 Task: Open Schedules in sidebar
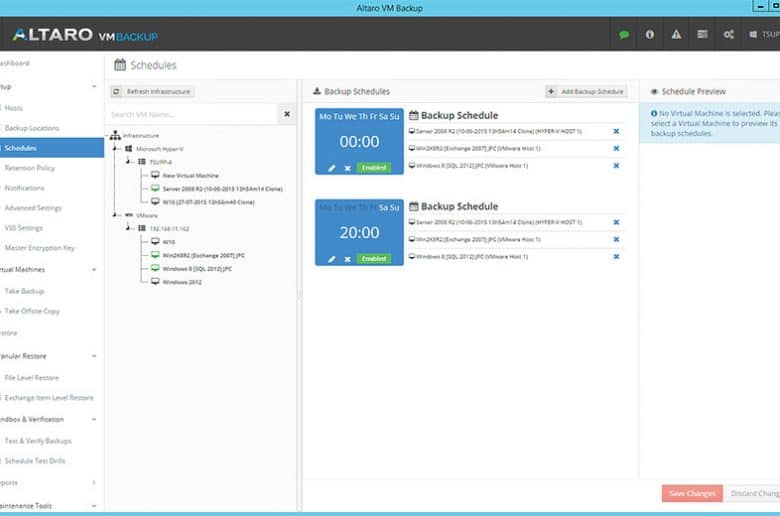coord(52,148)
